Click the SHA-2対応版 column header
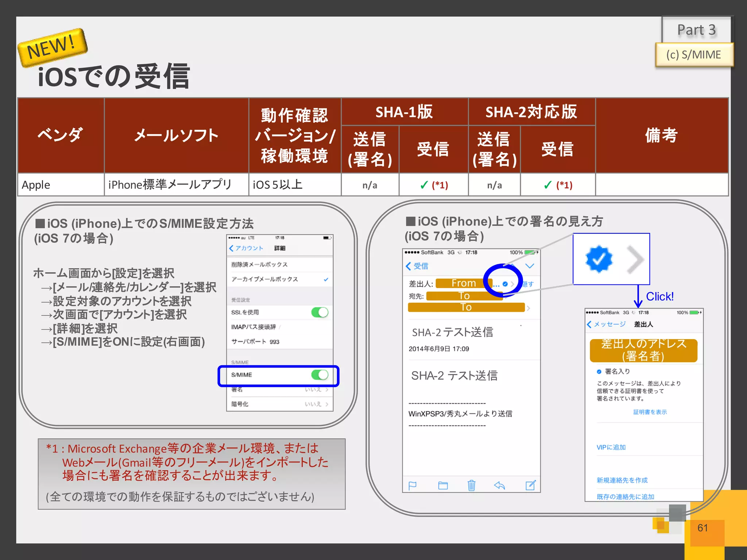Image resolution: width=747 pixels, height=560 pixels. [532, 112]
